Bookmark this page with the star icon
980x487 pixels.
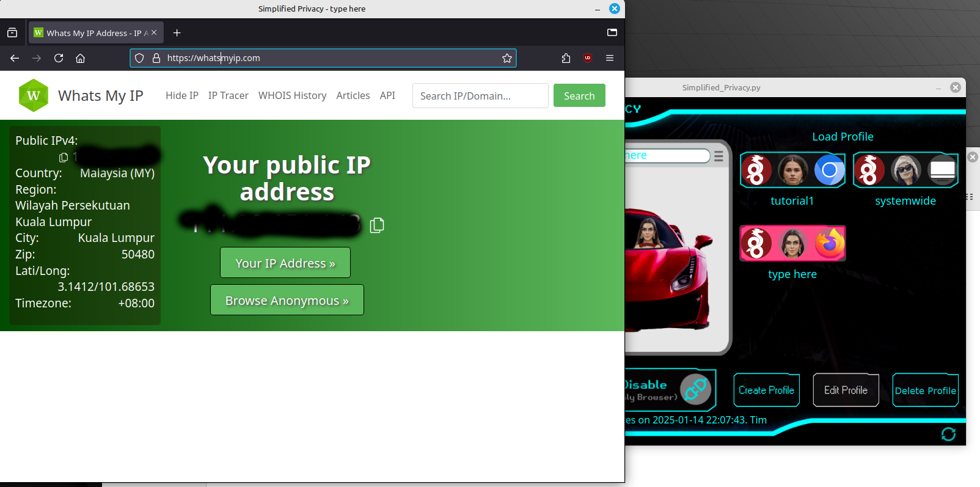click(x=506, y=58)
